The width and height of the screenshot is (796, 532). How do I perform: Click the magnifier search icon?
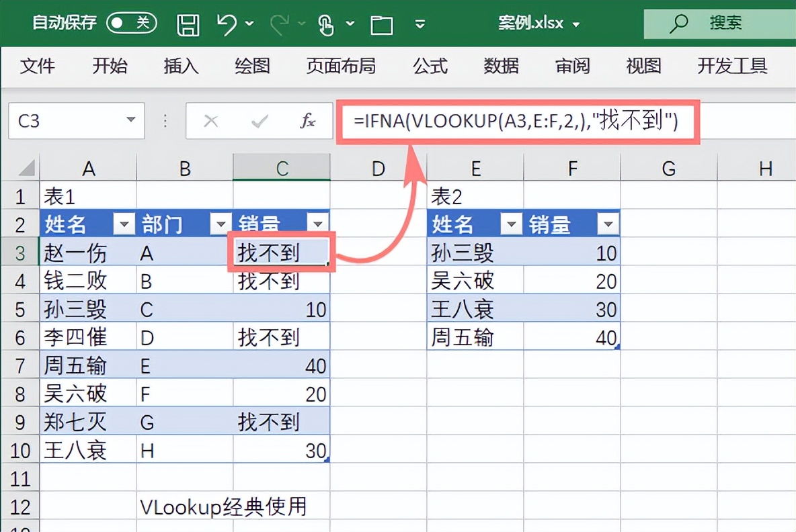click(678, 24)
